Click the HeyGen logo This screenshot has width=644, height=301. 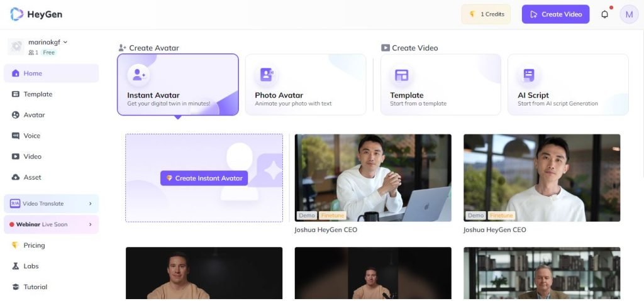tap(36, 14)
